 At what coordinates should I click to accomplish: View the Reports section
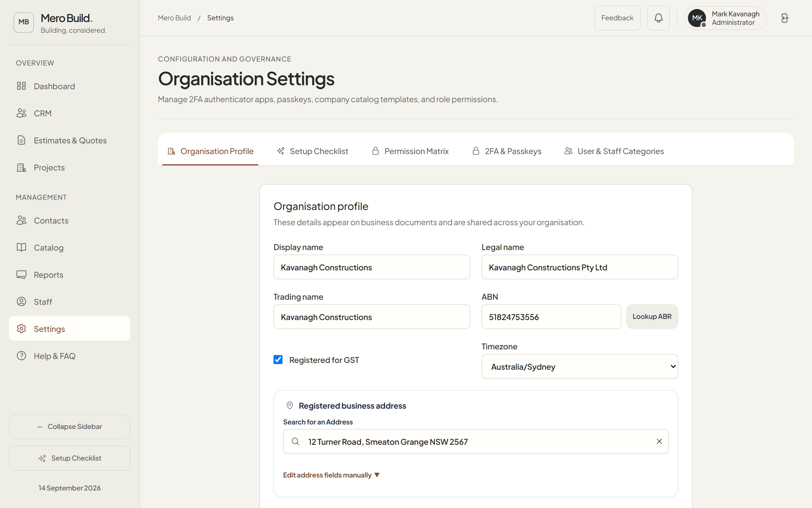tap(69, 275)
